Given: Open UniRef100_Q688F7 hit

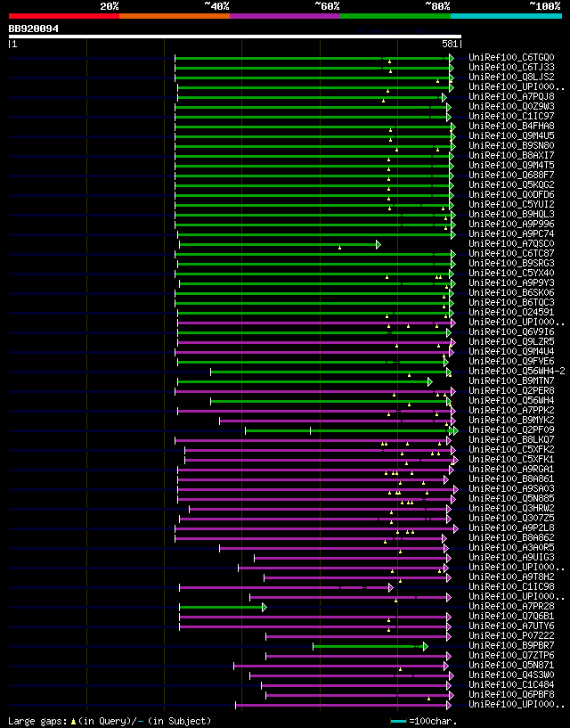Looking at the screenshot, I should point(511,175).
